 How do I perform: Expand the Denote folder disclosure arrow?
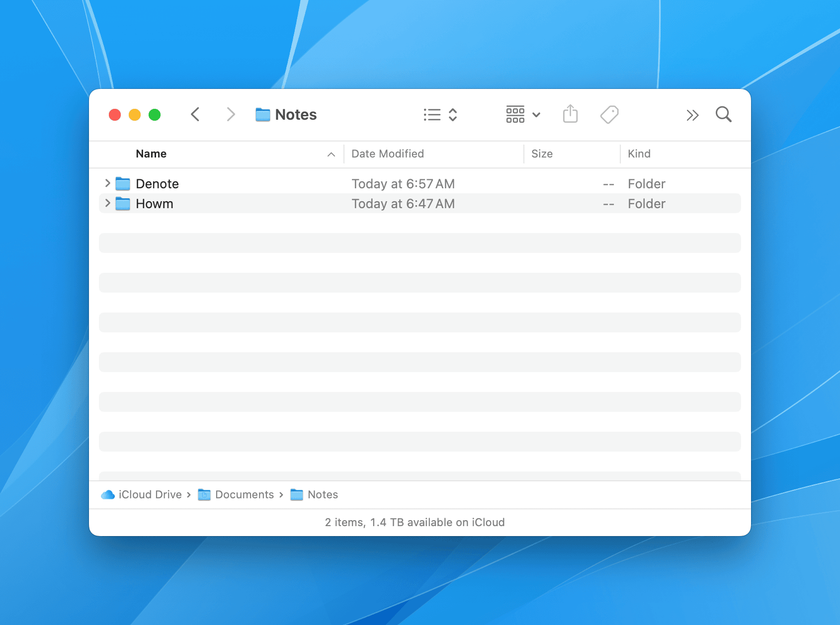click(x=107, y=183)
